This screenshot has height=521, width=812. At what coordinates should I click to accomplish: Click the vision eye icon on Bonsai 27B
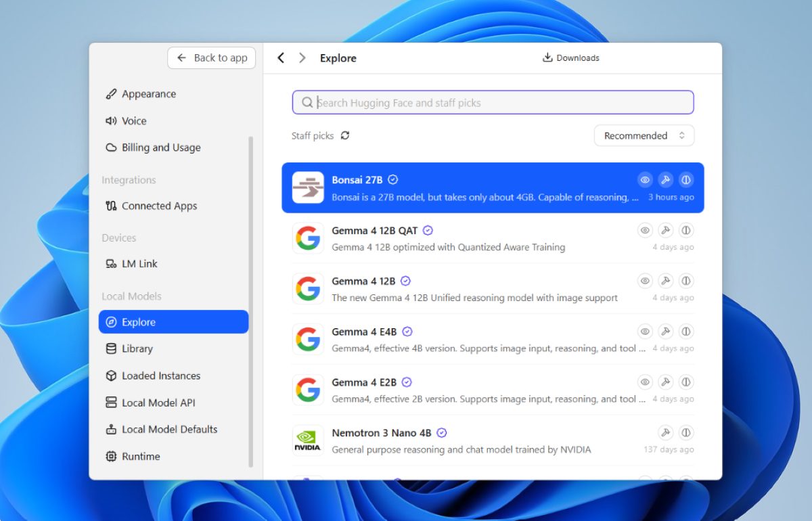(x=646, y=180)
